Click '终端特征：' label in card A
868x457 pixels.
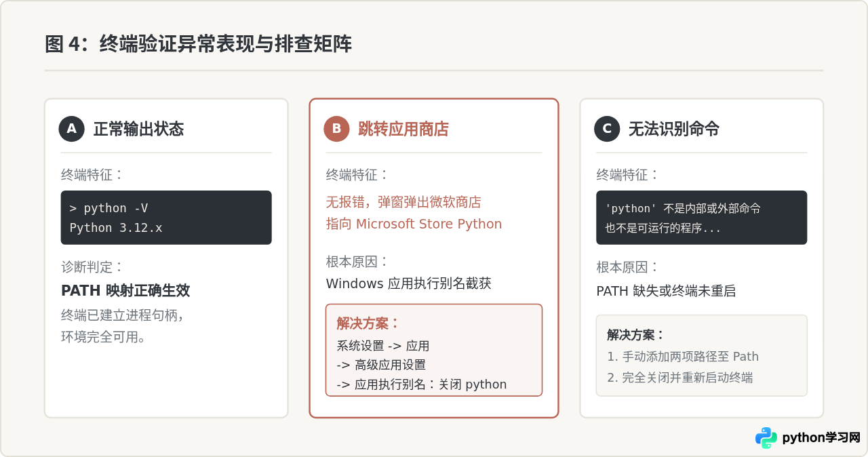(93, 175)
